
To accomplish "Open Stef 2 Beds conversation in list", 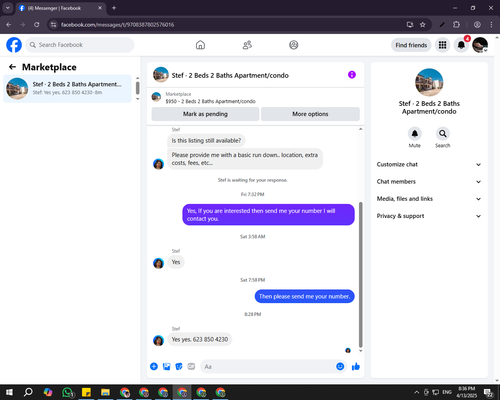I will tap(67, 89).
